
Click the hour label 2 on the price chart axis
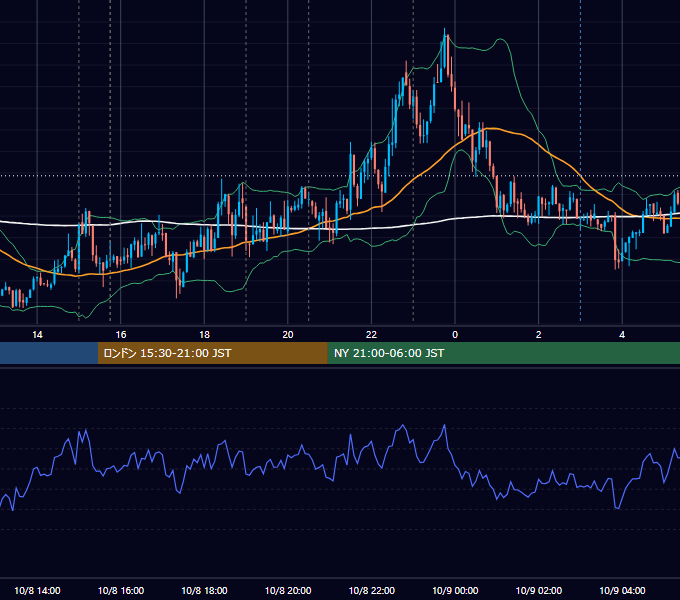[539, 335]
